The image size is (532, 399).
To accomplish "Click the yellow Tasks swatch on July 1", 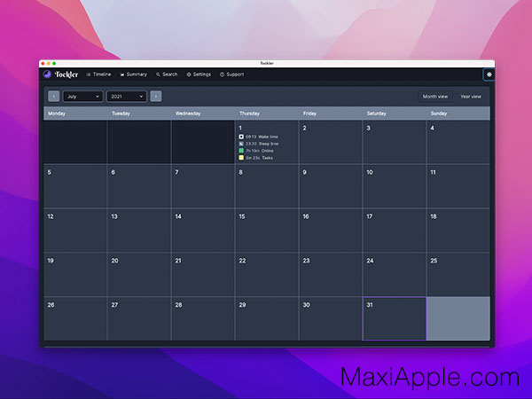I will coord(241,158).
